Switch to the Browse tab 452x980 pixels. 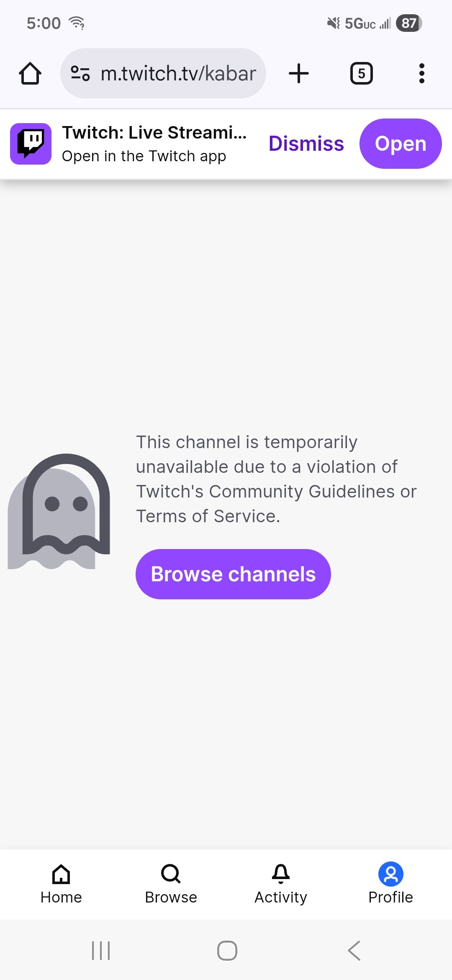(x=171, y=885)
